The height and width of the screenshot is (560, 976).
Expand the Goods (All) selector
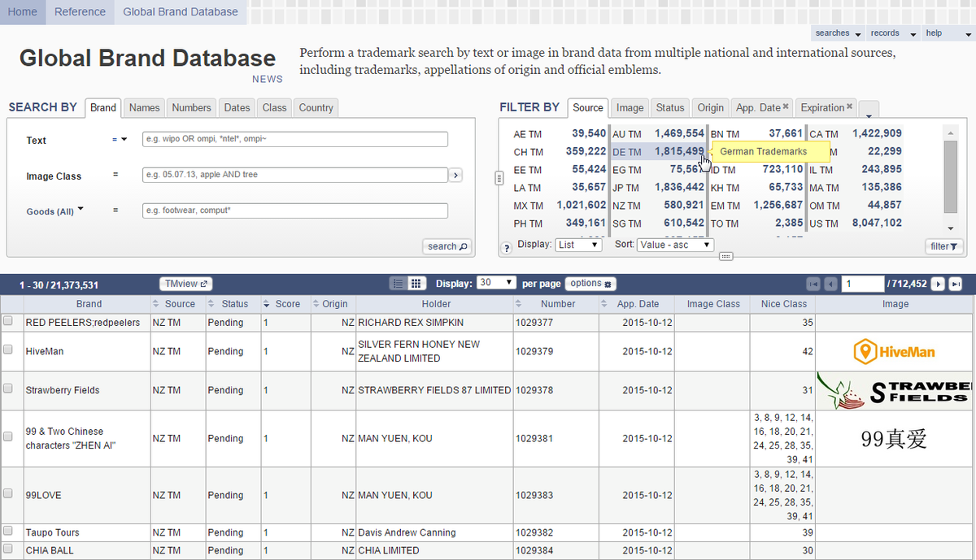tap(55, 211)
